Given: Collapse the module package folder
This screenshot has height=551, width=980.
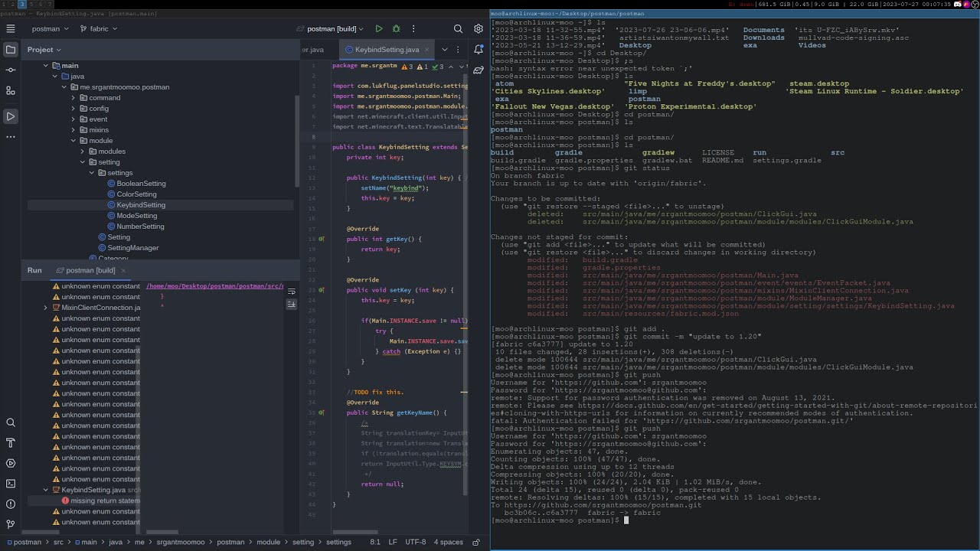Looking at the screenshot, I should pos(73,141).
